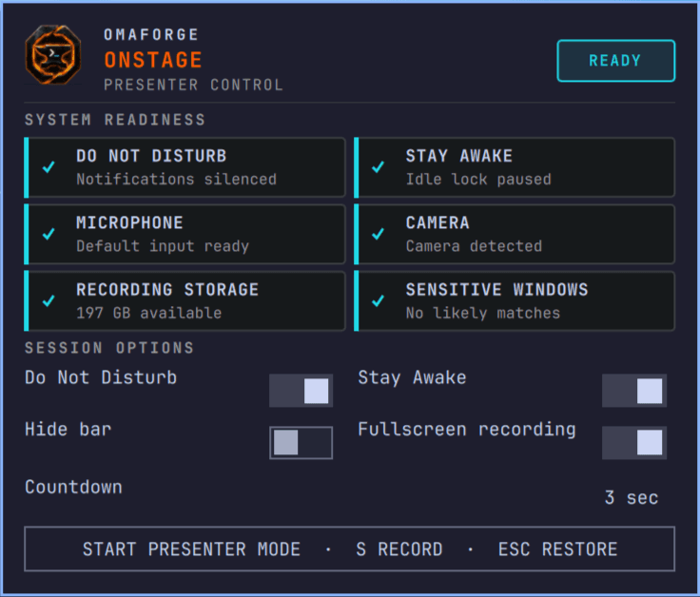
Task: Select the MICROPHONE card title
Action: (129, 222)
